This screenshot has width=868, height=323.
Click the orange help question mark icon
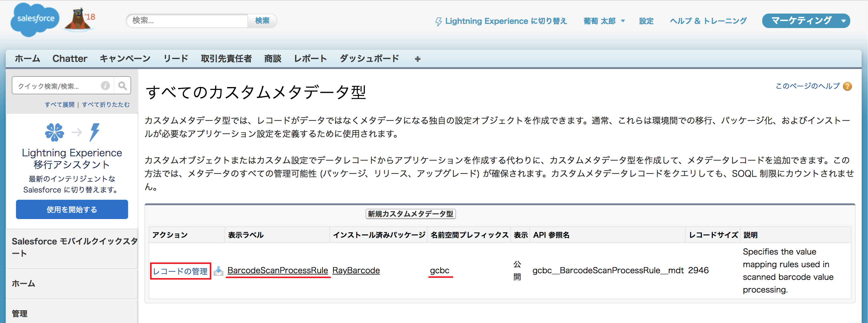[x=848, y=86]
